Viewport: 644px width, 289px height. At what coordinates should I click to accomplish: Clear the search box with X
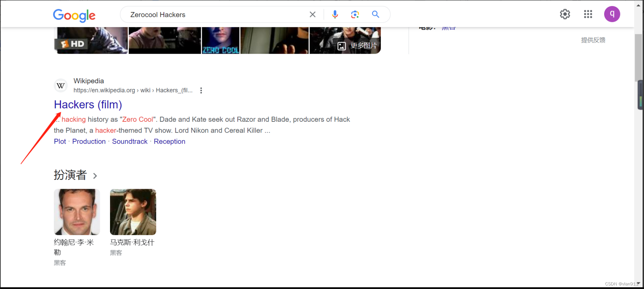tap(312, 14)
